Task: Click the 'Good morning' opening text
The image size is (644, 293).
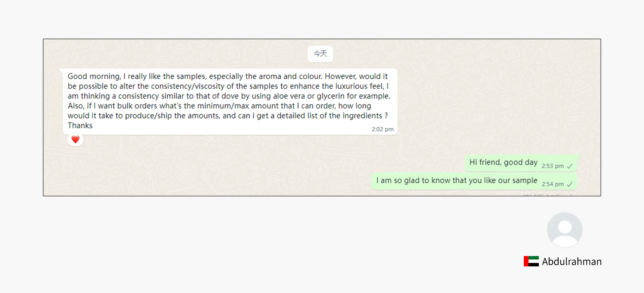Action: pyautogui.click(x=93, y=76)
